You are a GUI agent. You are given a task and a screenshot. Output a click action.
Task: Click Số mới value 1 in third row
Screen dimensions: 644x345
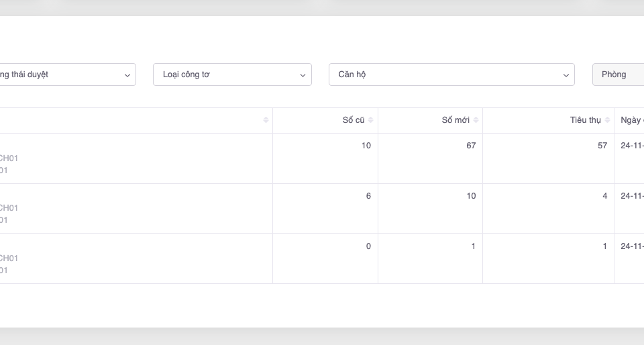[x=473, y=246]
